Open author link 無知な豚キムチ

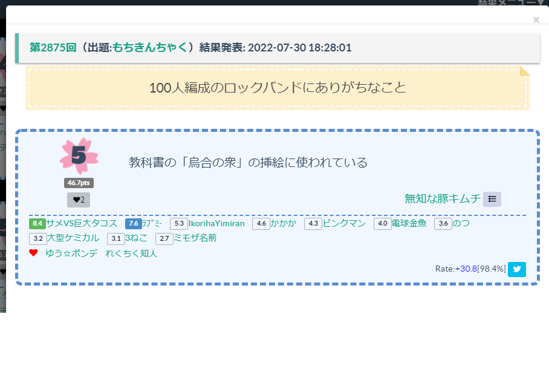tap(443, 198)
